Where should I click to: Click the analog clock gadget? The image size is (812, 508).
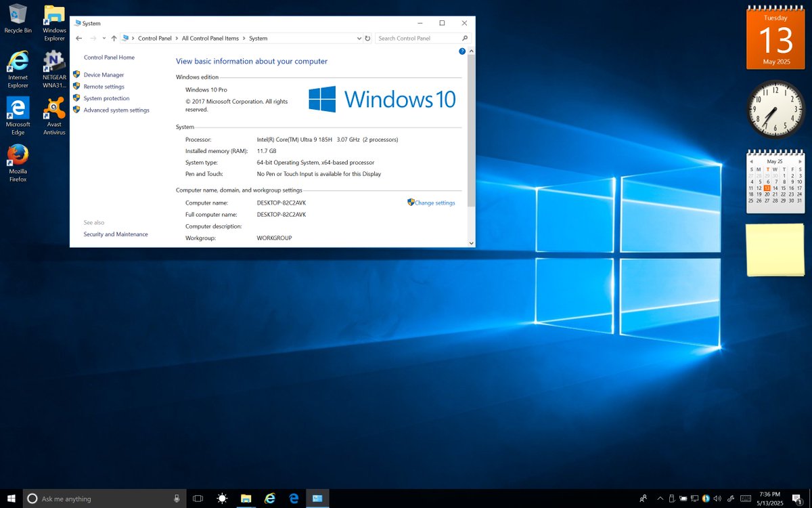(775, 110)
